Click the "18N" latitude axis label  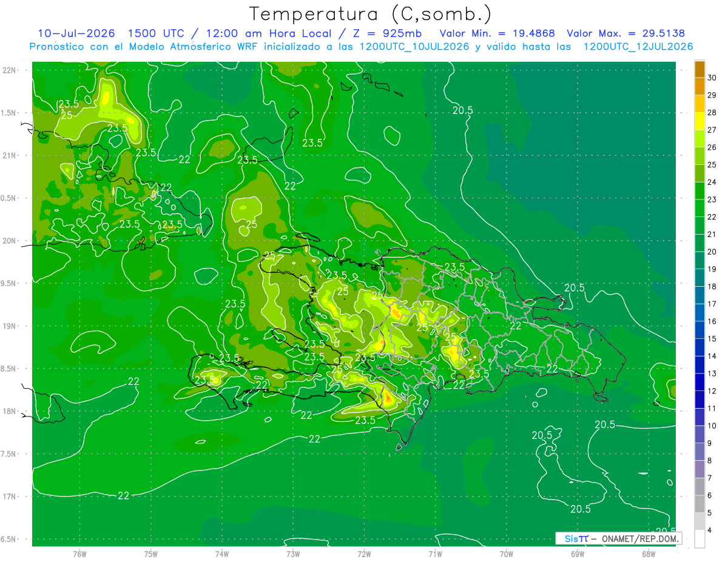(10, 411)
